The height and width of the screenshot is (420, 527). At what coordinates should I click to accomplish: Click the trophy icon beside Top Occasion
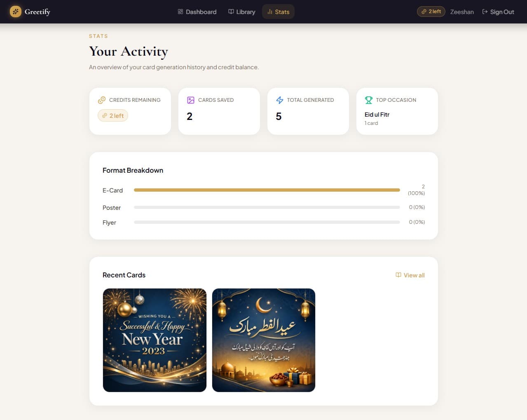click(x=369, y=100)
